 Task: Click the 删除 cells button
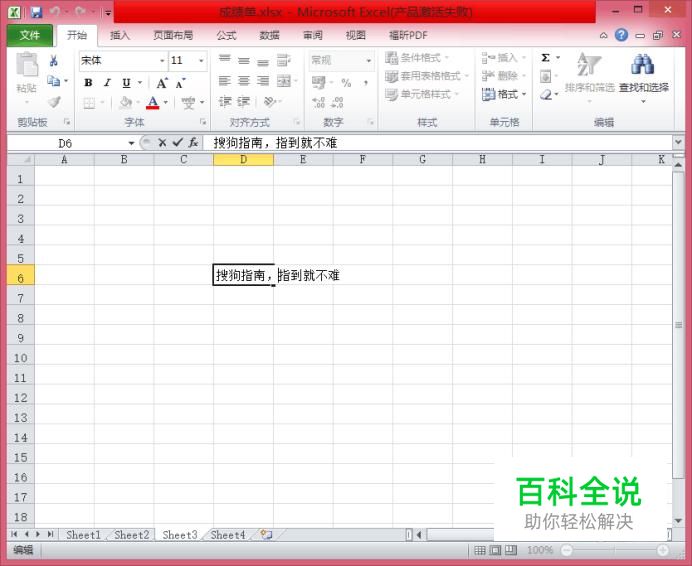pyautogui.click(x=504, y=76)
